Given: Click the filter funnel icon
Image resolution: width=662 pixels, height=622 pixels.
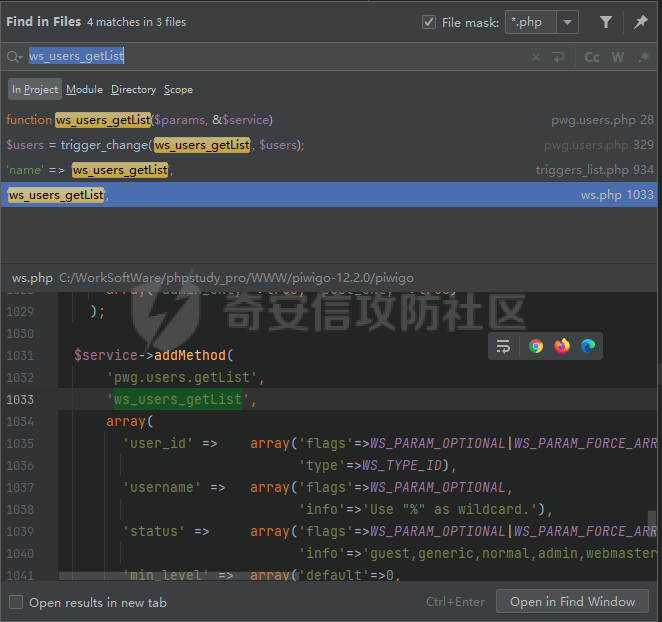Looking at the screenshot, I should [x=606, y=22].
